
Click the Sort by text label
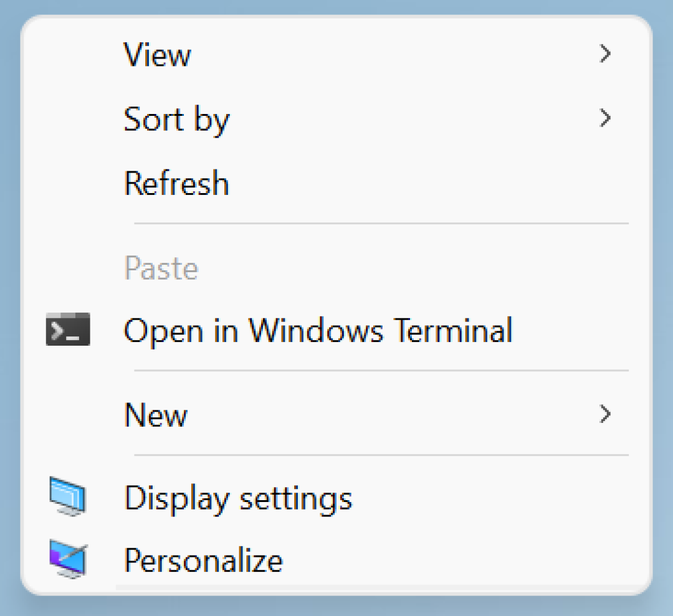coord(177,120)
